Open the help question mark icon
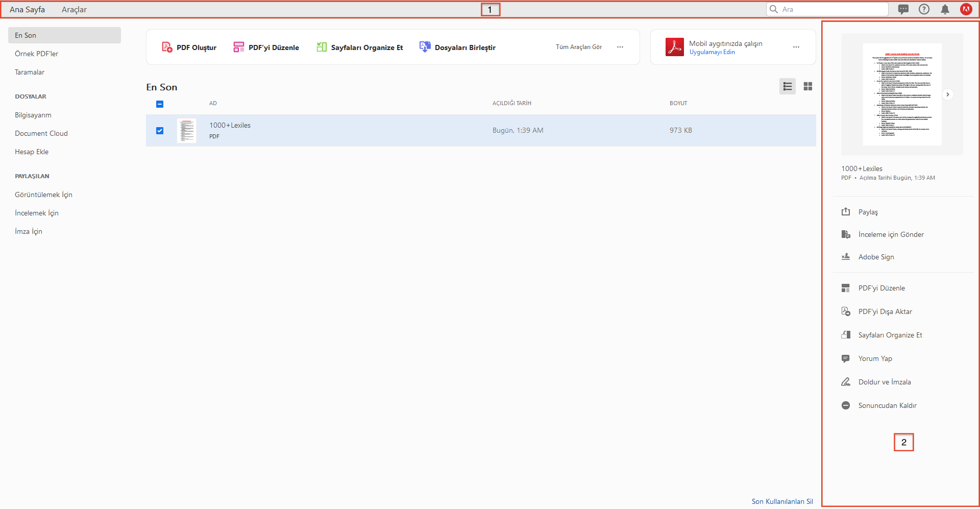This screenshot has width=980, height=509. pos(924,9)
